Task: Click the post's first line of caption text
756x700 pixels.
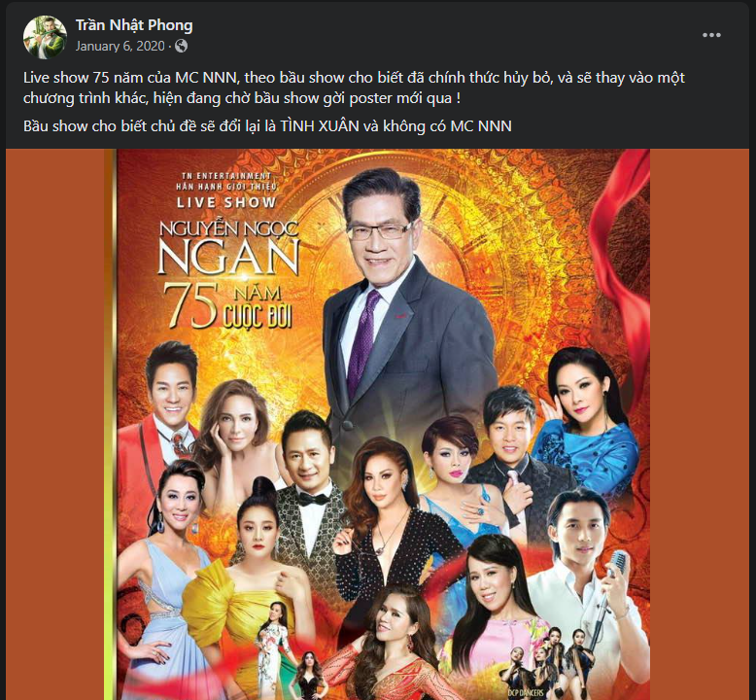Action: coord(354,78)
